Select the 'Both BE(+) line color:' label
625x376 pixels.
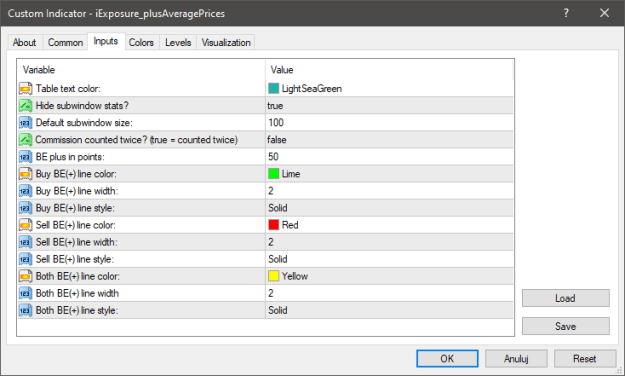tap(78, 276)
